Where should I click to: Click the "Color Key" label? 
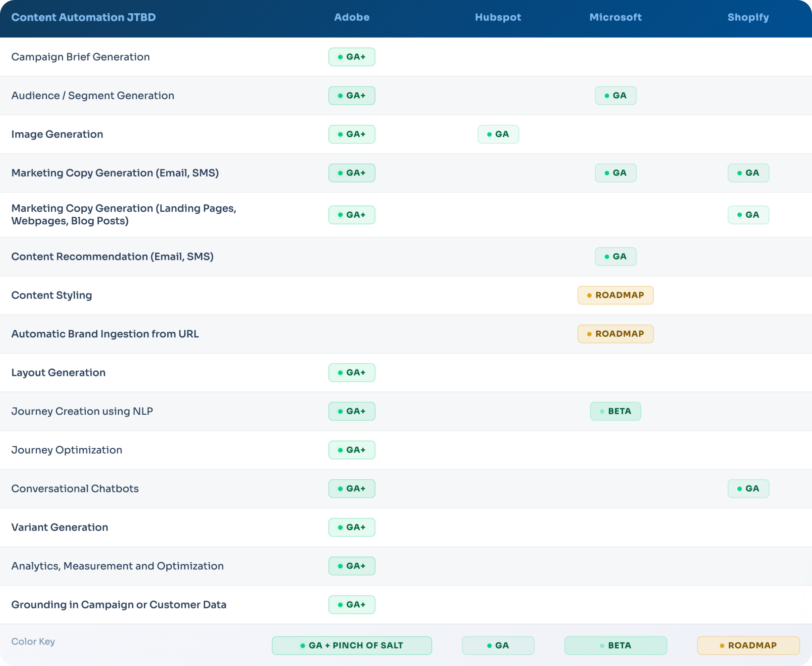33,642
